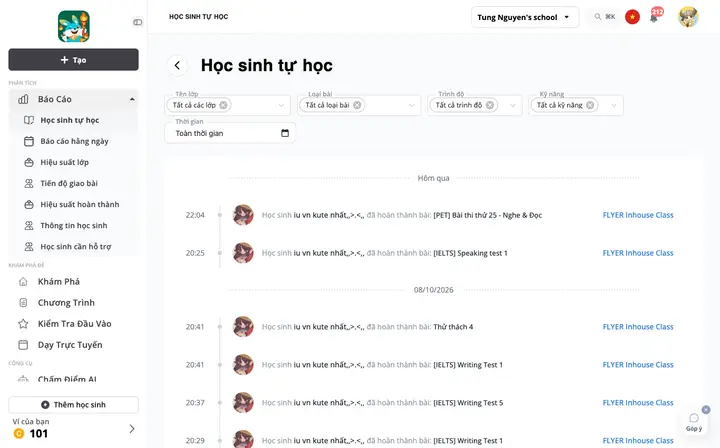Open the Thời gian calendar icon
The height and width of the screenshot is (448, 720).
(285, 133)
